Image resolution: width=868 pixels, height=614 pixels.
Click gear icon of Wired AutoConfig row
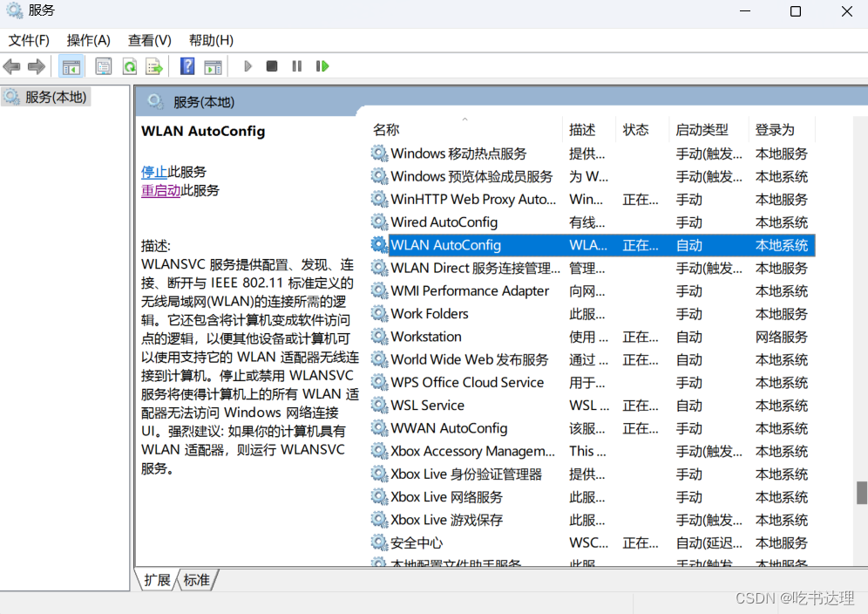pos(379,222)
